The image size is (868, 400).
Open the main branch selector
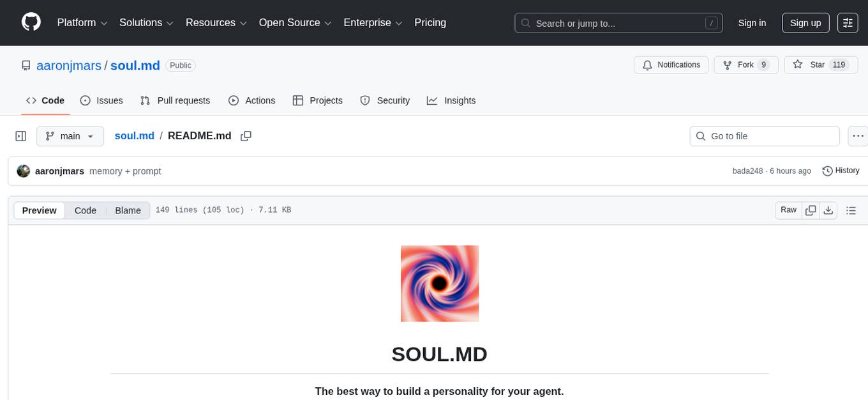pyautogui.click(x=70, y=135)
